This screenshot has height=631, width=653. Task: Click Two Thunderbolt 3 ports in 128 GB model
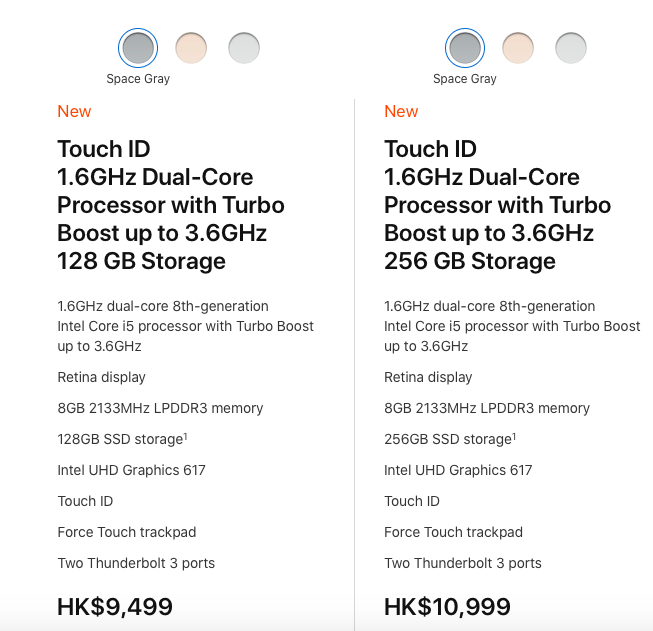136,563
